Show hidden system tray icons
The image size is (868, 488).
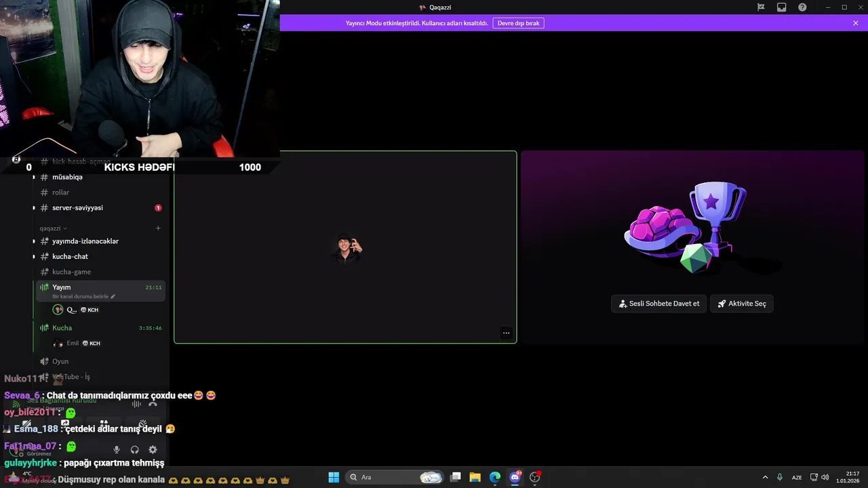pyautogui.click(x=765, y=477)
